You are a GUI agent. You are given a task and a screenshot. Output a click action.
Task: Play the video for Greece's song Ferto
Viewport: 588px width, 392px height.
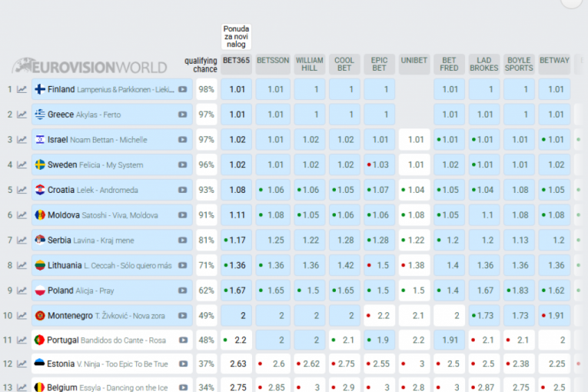[183, 115]
